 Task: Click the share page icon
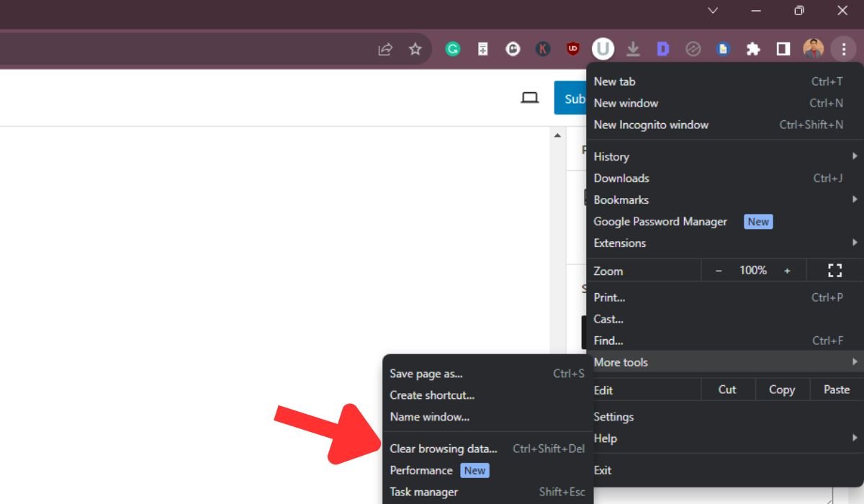click(x=385, y=49)
